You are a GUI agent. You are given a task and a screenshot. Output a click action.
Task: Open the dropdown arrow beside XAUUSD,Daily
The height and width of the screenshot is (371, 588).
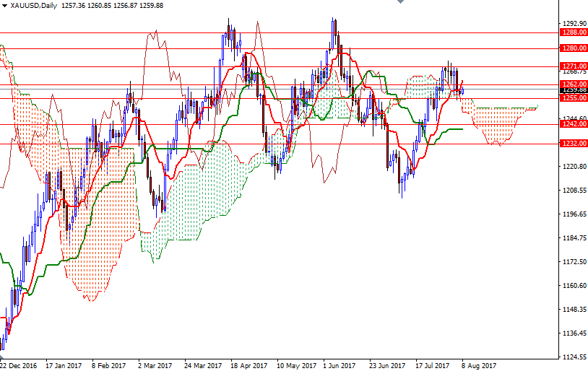coord(5,6)
